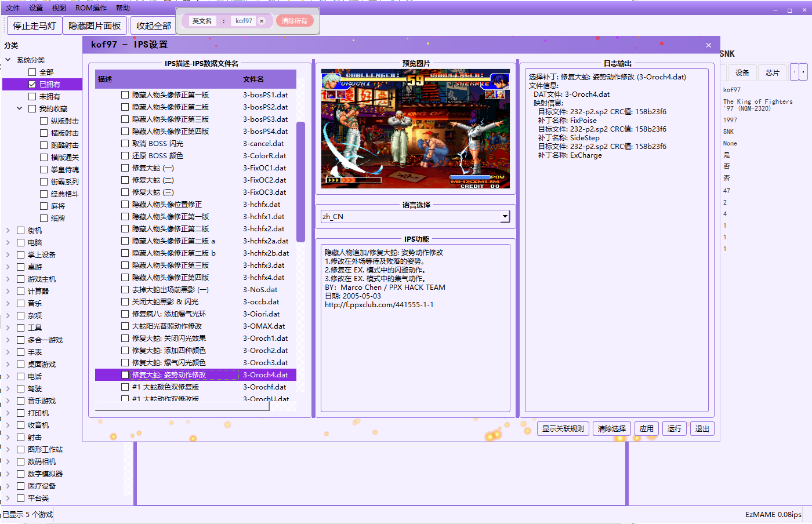Expand the 电脑 category

[x=8, y=242]
